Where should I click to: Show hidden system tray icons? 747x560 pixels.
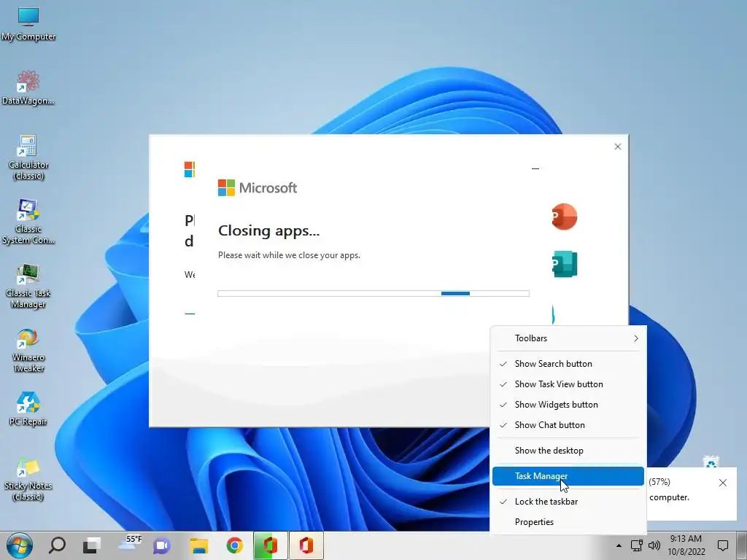click(619, 545)
